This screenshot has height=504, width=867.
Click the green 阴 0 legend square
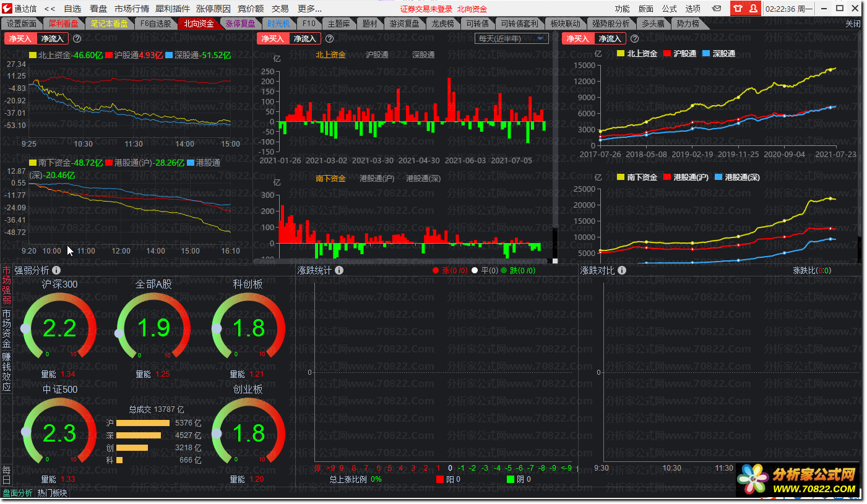click(511, 479)
